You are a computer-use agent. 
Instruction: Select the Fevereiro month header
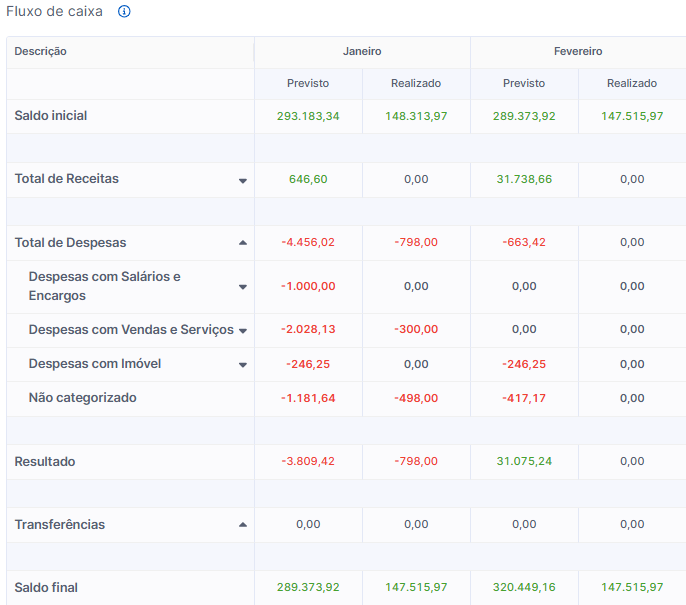pyautogui.click(x=578, y=52)
